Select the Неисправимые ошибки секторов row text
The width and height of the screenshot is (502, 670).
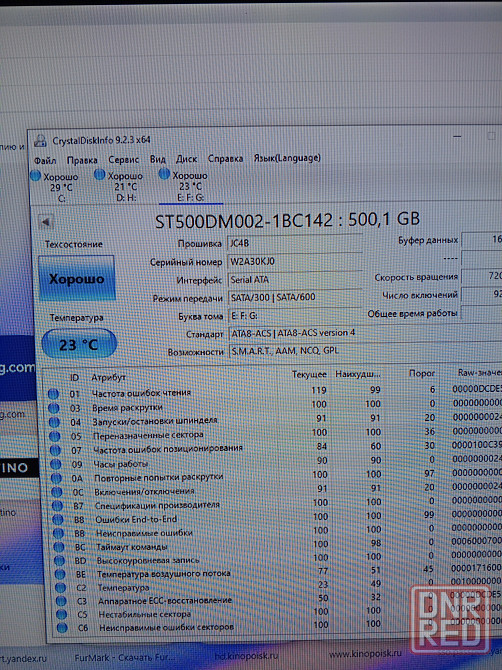[167, 628]
